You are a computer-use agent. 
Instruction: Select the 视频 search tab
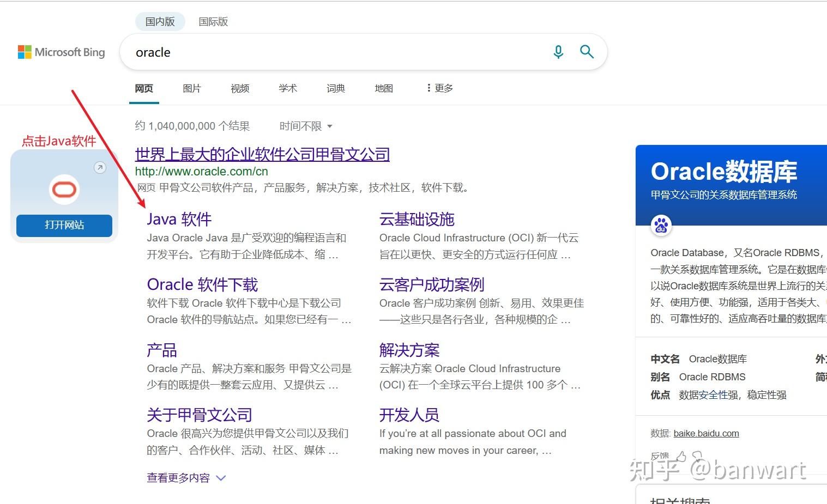pyautogui.click(x=240, y=88)
